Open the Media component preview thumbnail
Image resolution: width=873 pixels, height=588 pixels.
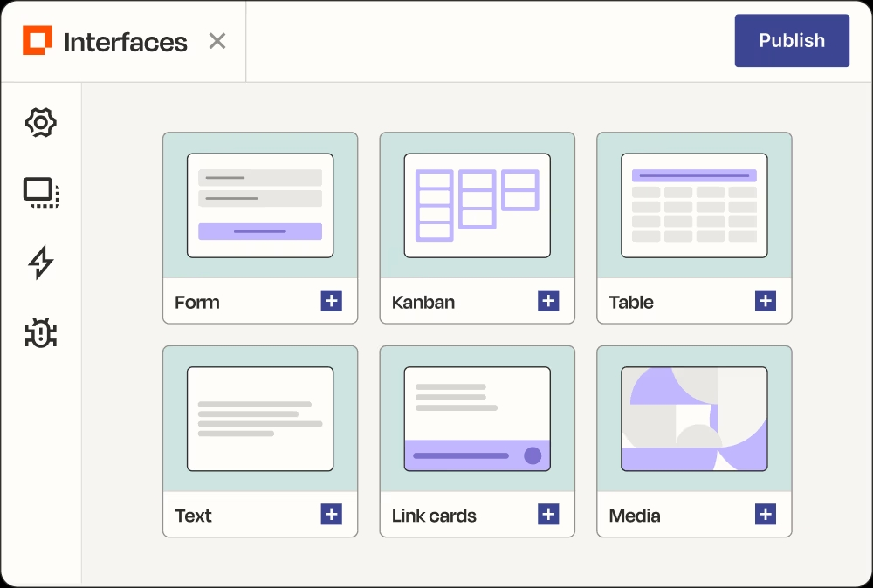coord(693,418)
